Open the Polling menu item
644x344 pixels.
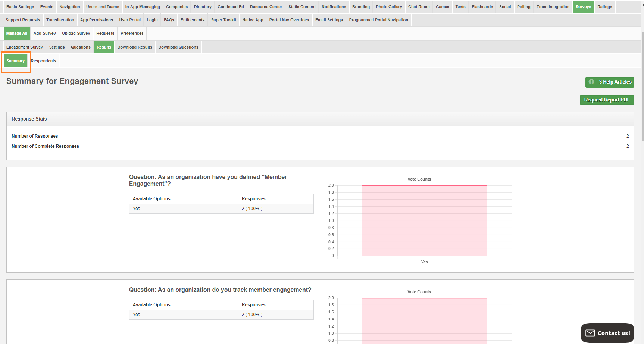[x=523, y=7]
